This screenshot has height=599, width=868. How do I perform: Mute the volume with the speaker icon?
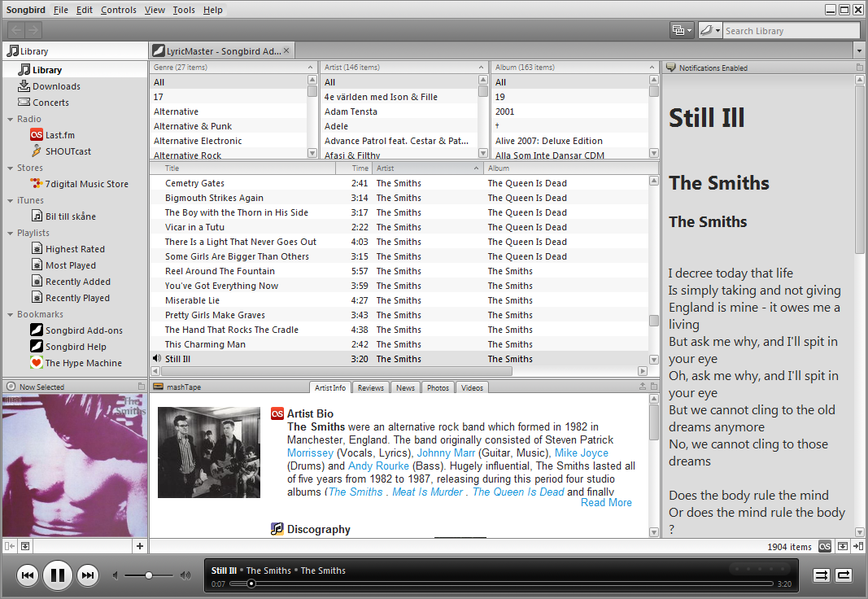click(x=116, y=575)
